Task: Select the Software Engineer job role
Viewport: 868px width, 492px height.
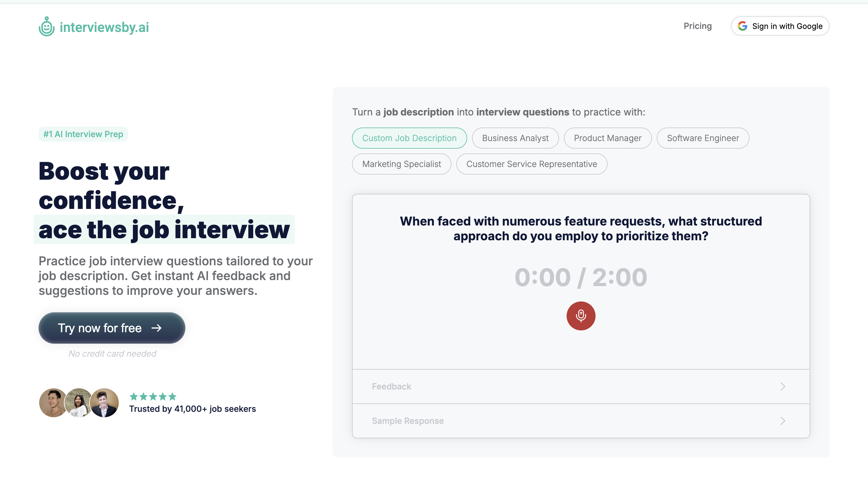Action: (x=703, y=138)
